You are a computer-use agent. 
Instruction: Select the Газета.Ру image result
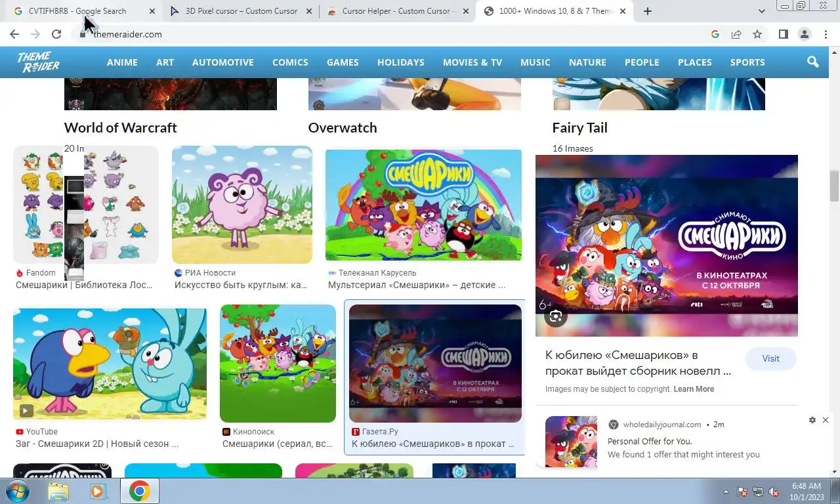[435, 377]
